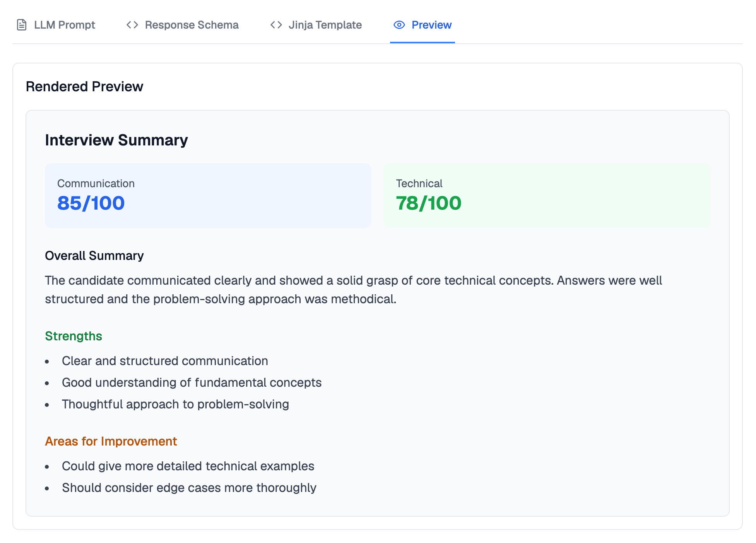Switch to the Response Schema tab
Viewport: 756px width, 543px height.
coord(182,25)
